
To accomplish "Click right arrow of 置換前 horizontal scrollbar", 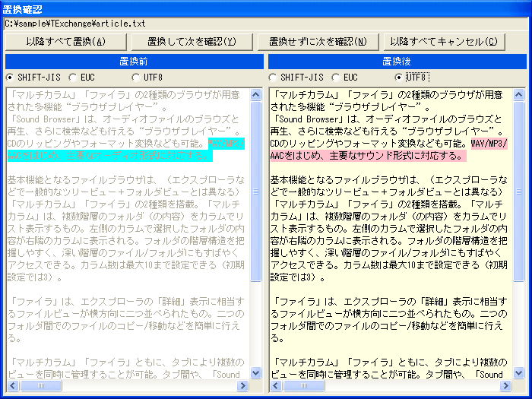I will [x=242, y=386].
